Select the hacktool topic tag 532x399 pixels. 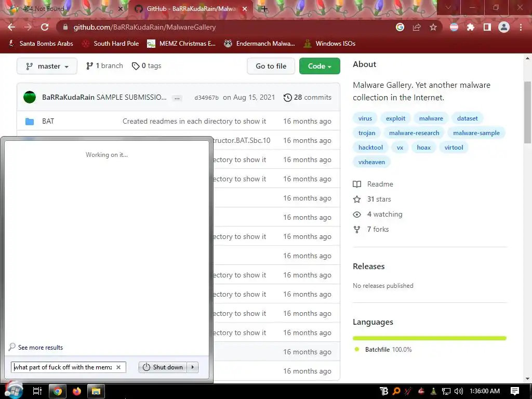(x=370, y=148)
